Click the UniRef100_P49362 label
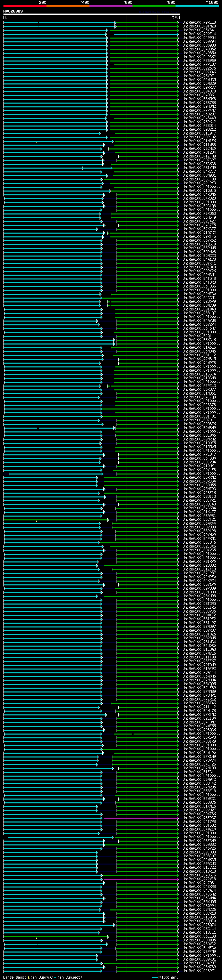Viewport: 222px width, 980px height. pyautogui.click(x=199, y=57)
